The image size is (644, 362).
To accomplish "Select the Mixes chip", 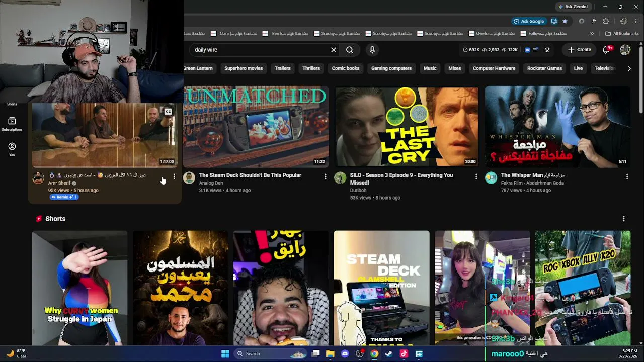I will coord(455,68).
